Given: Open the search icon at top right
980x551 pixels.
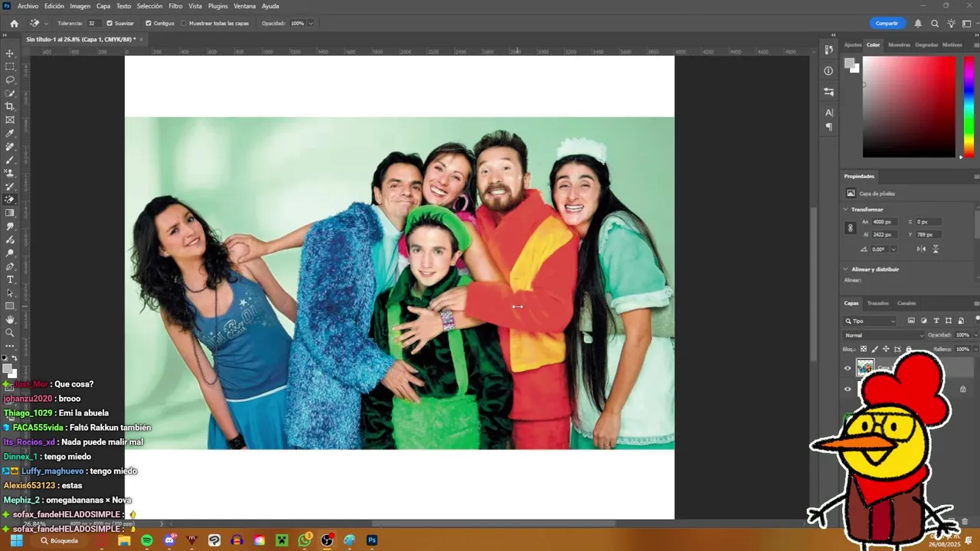Looking at the screenshot, I should tap(935, 23).
